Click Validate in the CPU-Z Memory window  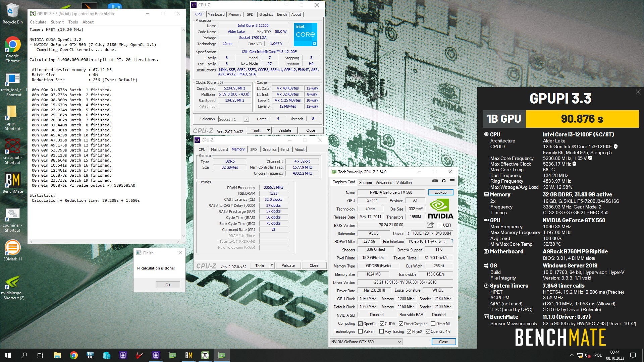[x=288, y=265]
